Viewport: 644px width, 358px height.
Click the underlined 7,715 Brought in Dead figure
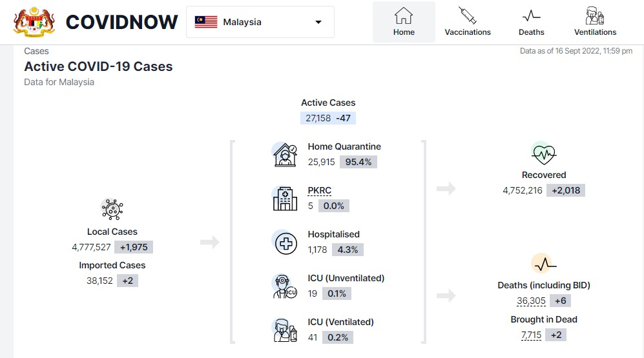tap(532, 335)
